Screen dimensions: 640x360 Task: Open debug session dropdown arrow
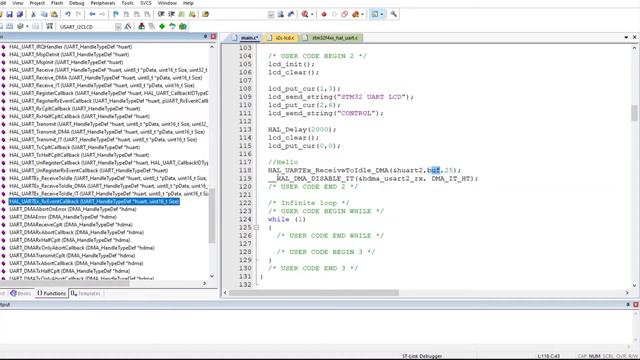(x=312, y=14)
